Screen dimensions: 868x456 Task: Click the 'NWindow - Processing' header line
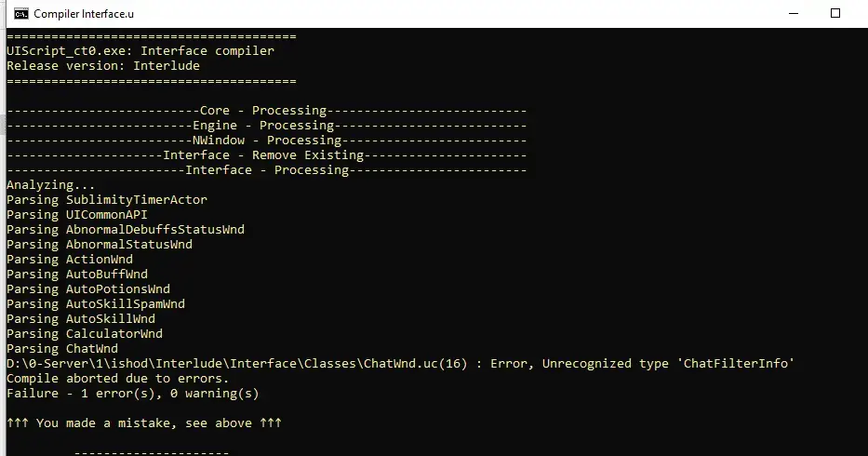pyautogui.click(x=266, y=141)
